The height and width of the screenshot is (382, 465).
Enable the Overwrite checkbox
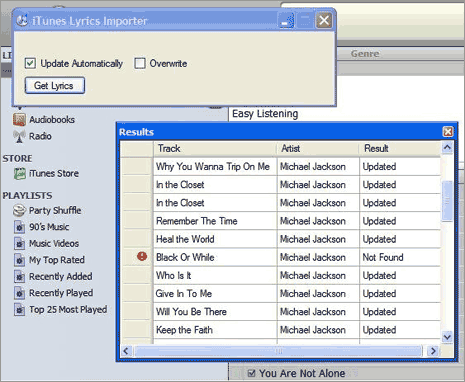point(140,63)
